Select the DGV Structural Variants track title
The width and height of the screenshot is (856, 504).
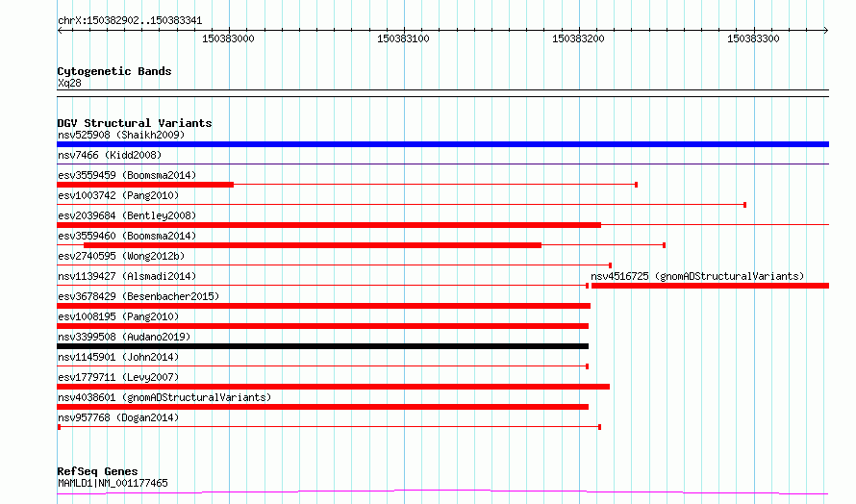click(135, 123)
